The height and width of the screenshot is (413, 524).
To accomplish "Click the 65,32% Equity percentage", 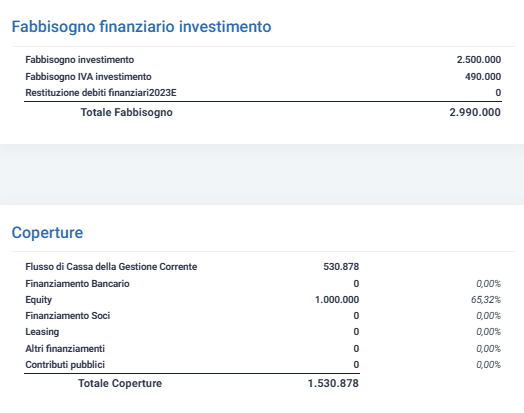I will pyautogui.click(x=486, y=300).
